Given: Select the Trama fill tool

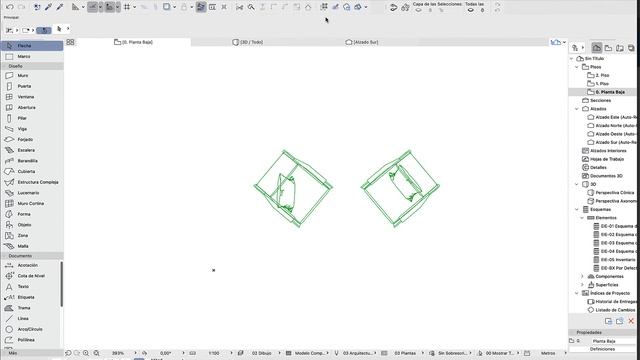Looking at the screenshot, I should [x=31, y=308].
